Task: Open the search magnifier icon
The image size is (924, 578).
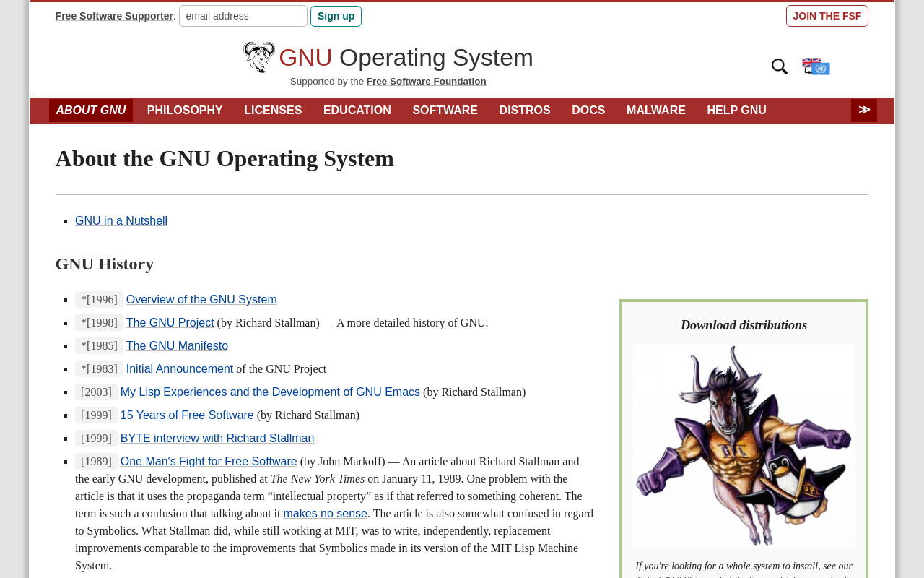Action: (780, 66)
